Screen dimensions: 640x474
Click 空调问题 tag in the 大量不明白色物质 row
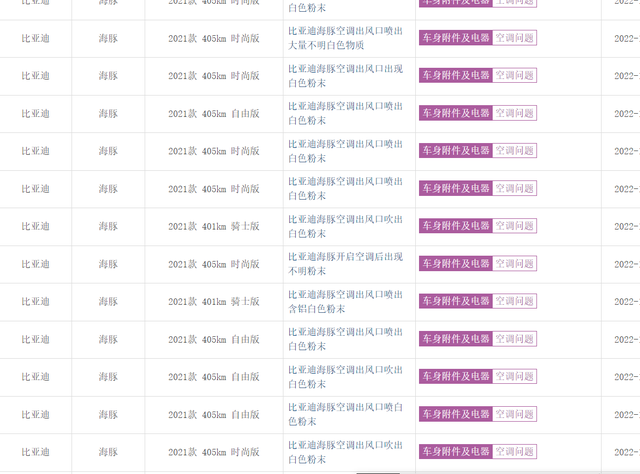click(515, 38)
